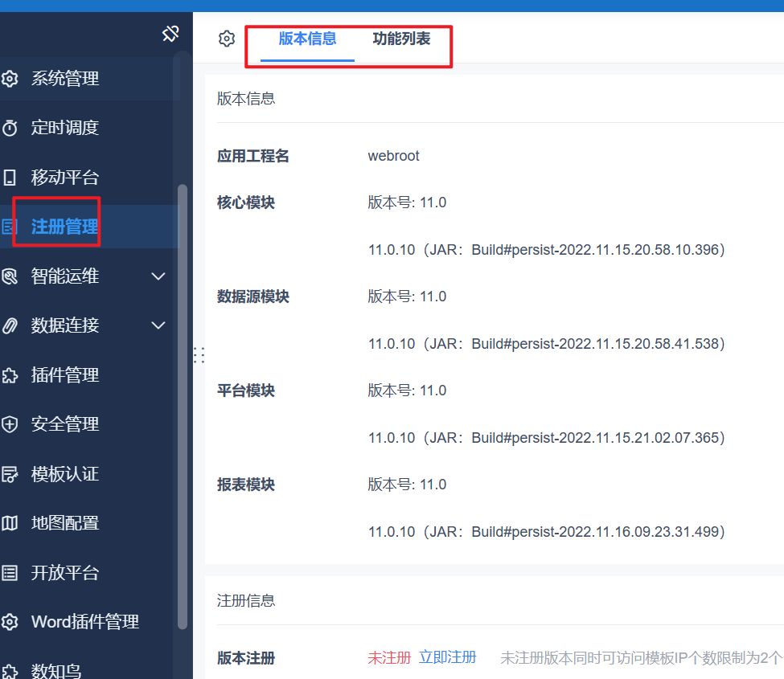This screenshot has height=679, width=784.
Task: Click the 平台模块 label
Action: [246, 391]
